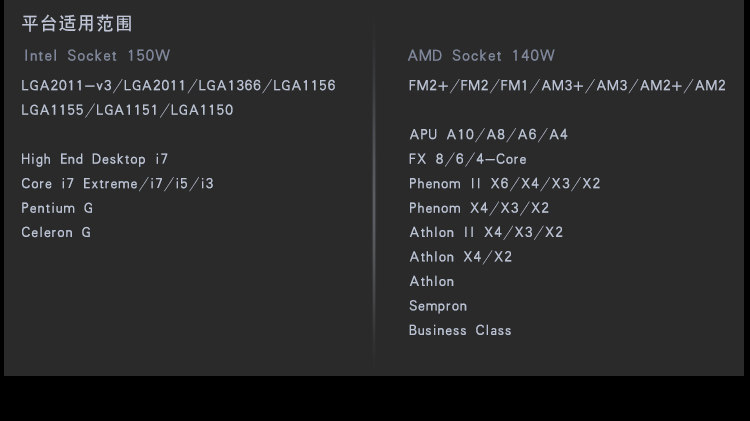Click the Celeron G entry
The width and height of the screenshot is (750, 421).
(x=56, y=232)
